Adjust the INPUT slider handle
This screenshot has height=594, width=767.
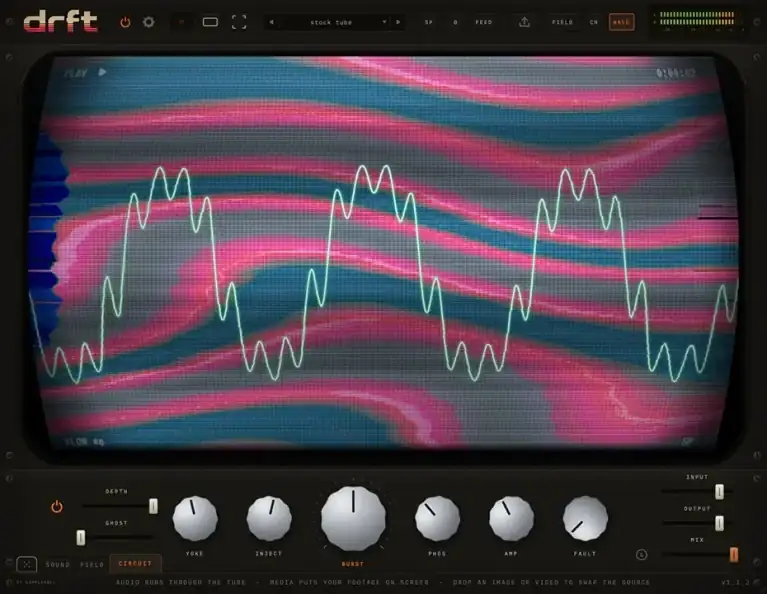(719, 492)
